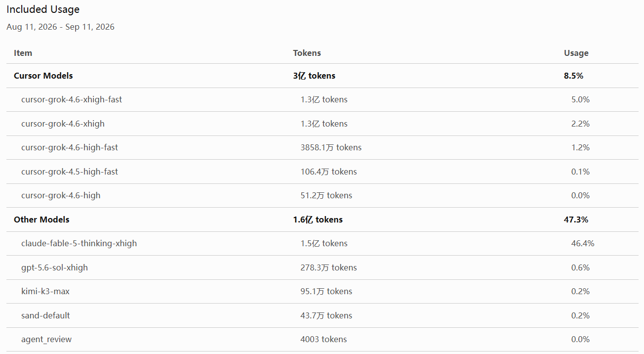644x354 pixels.
Task: Select the agent_review row name
Action: tap(46, 339)
